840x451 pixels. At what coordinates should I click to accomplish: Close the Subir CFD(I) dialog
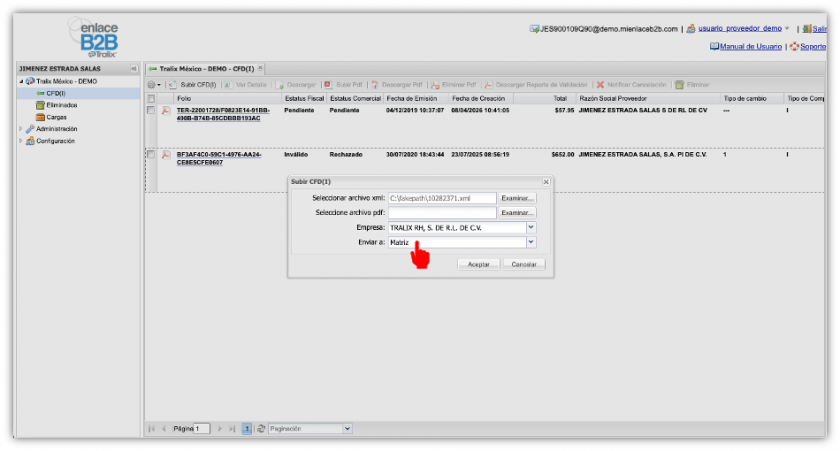tap(545, 182)
